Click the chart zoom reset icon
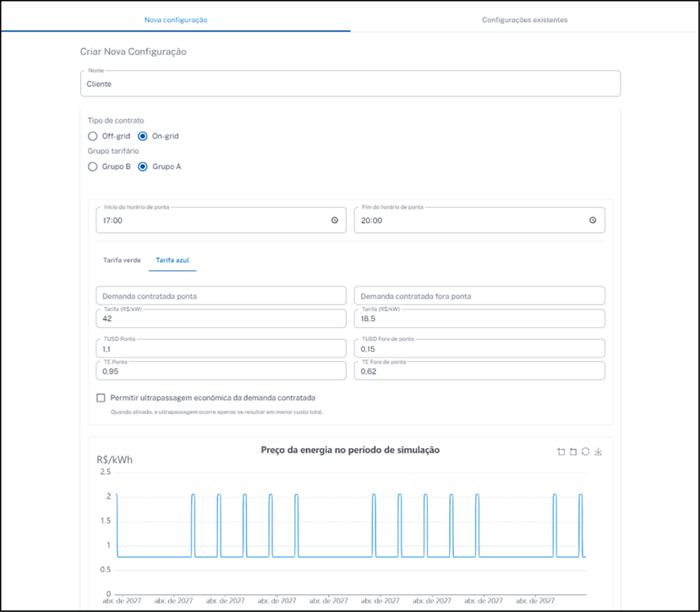700x612 pixels. pyautogui.click(x=573, y=452)
